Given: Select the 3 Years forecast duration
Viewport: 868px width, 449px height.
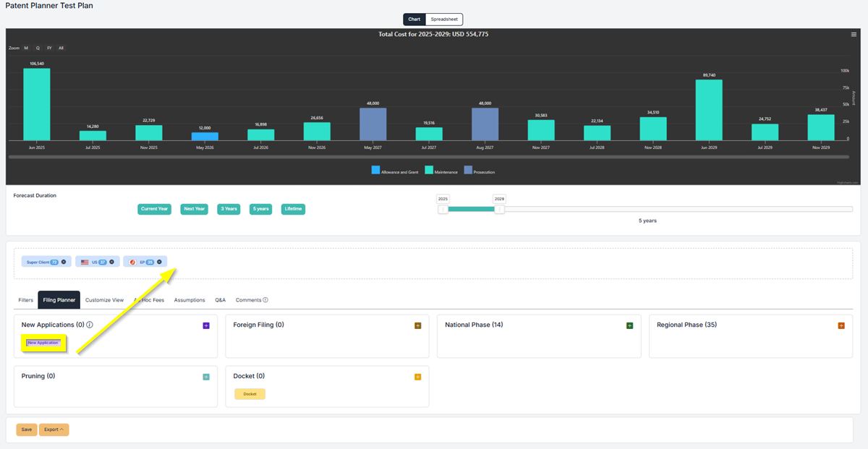Looking at the screenshot, I should pos(229,209).
